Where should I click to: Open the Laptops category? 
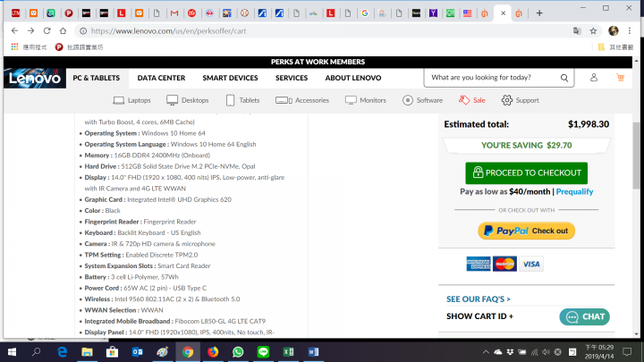click(x=131, y=100)
